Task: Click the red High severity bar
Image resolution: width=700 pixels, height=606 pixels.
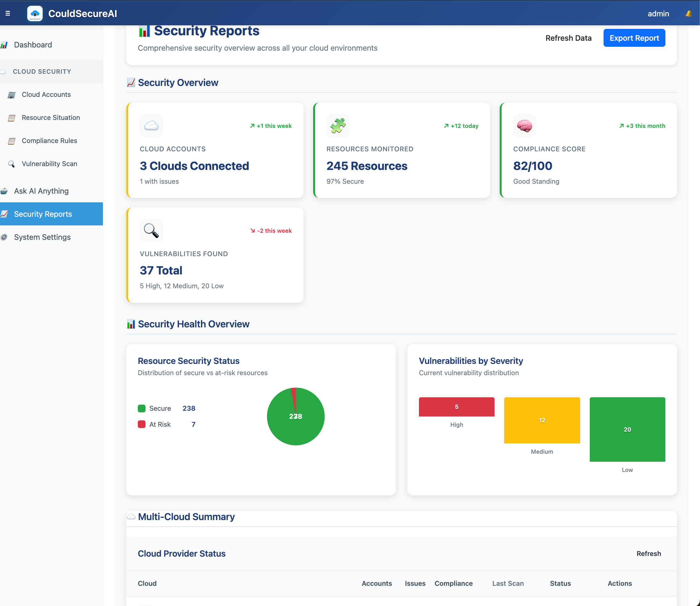Action: (457, 407)
